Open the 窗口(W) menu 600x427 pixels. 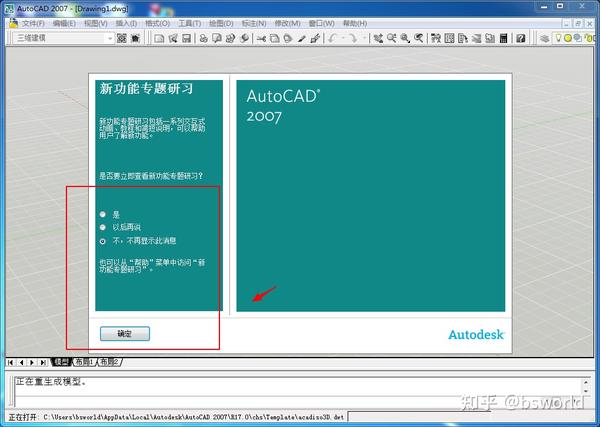(321, 24)
